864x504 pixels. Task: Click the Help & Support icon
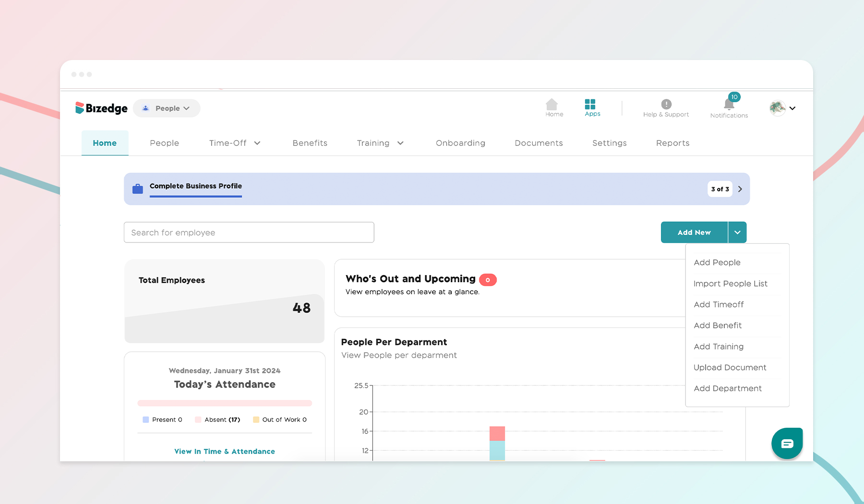[666, 105]
